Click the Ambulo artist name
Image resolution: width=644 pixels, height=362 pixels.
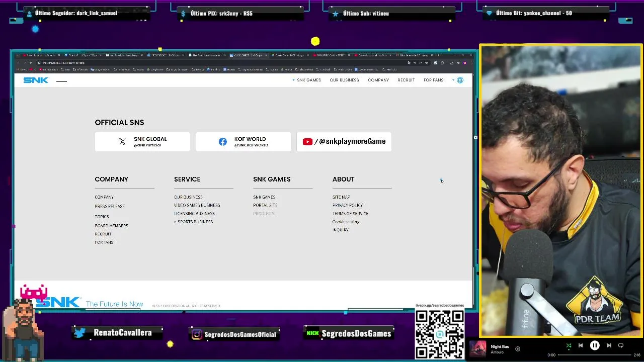click(x=497, y=352)
